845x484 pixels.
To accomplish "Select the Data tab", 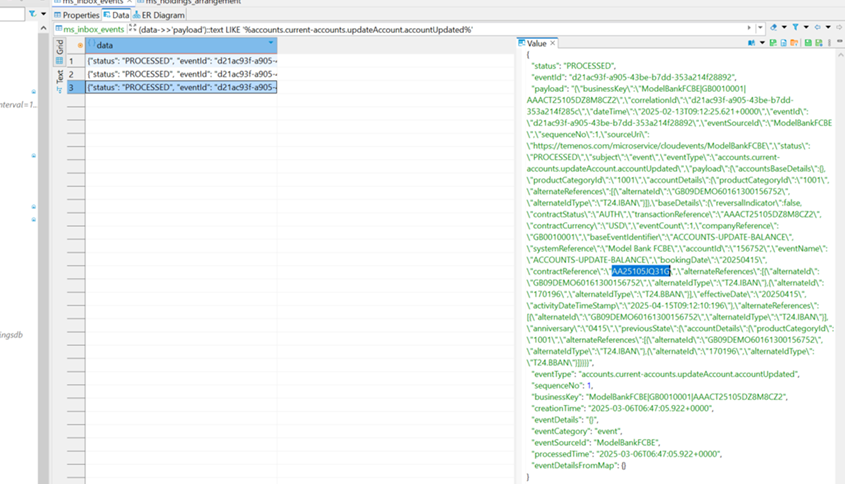I will (116, 15).
